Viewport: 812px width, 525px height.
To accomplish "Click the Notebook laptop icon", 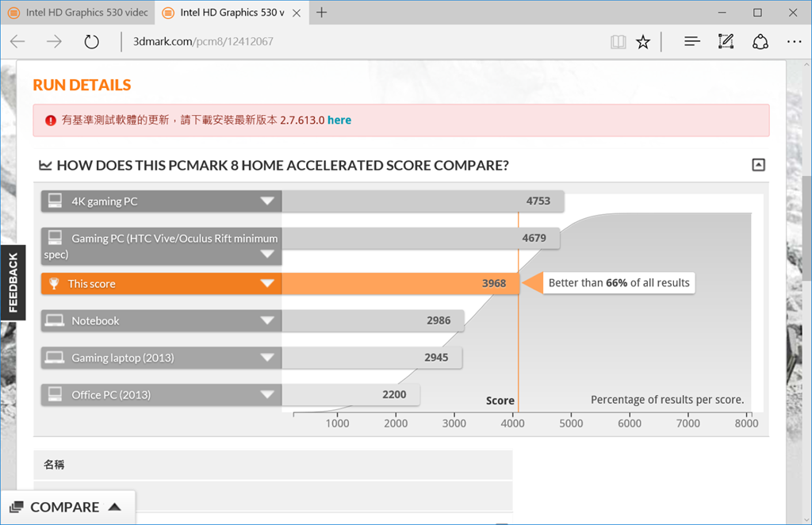I will coord(55,320).
